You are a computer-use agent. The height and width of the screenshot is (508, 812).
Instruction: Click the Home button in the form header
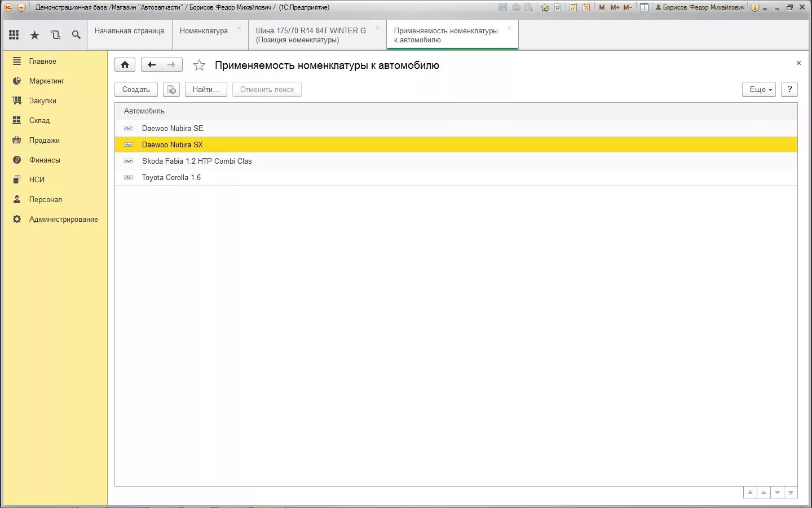pyautogui.click(x=125, y=65)
